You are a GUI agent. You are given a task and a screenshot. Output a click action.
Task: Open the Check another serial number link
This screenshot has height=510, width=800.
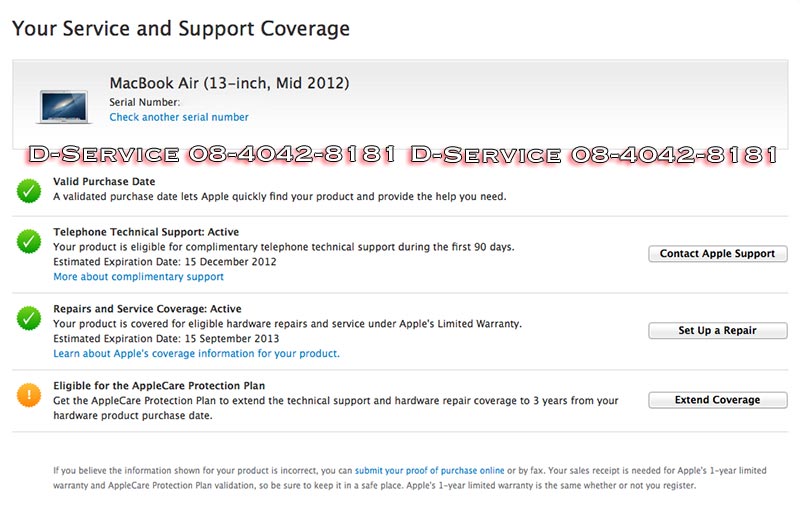(179, 118)
